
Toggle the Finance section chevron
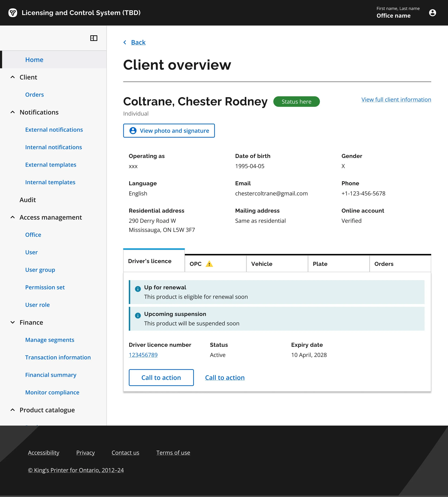click(x=13, y=322)
